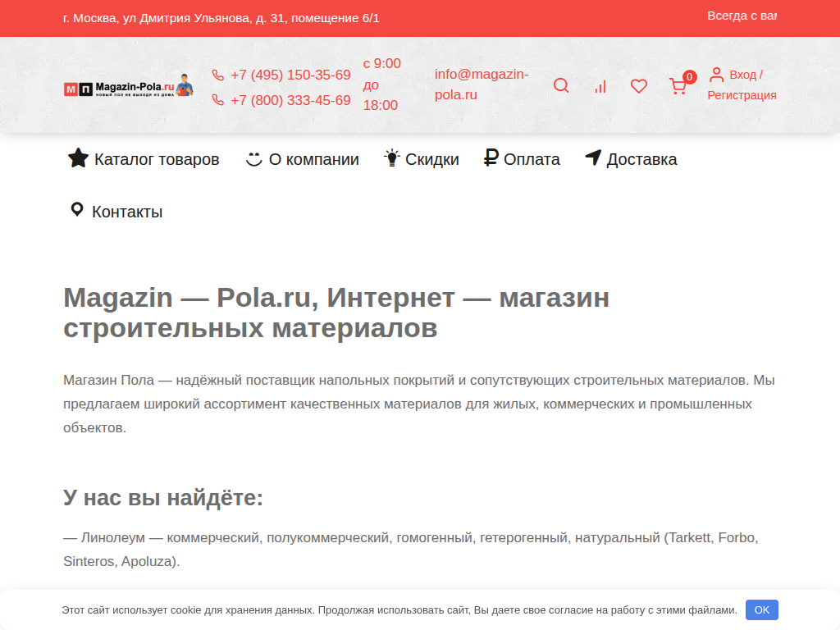Screen dimensions: 840x630
Task: Open Вход / Регистрация
Action: click(x=743, y=84)
